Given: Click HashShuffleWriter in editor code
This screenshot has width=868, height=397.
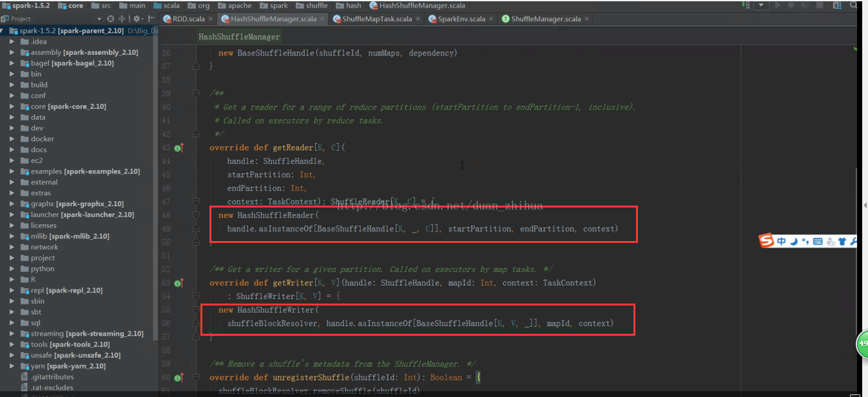Looking at the screenshot, I should pos(276,310).
